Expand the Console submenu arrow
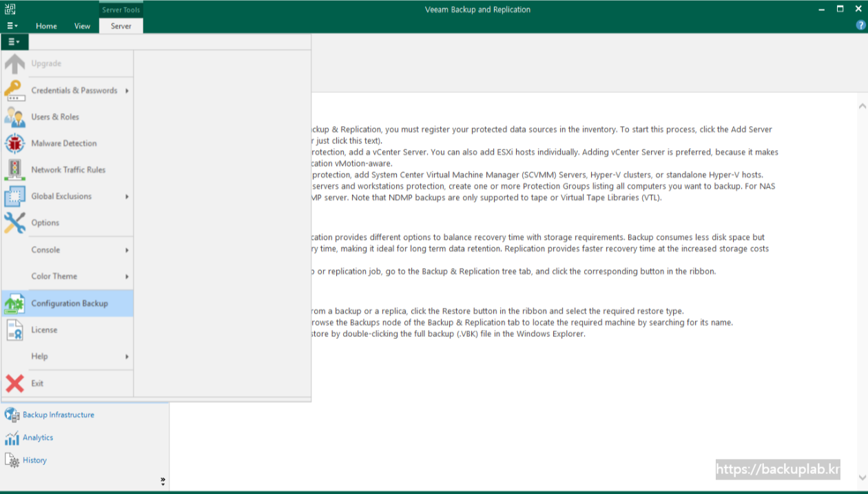 tap(127, 250)
